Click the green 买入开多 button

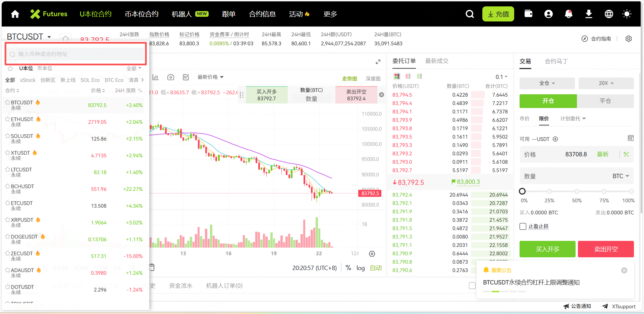[x=547, y=249]
